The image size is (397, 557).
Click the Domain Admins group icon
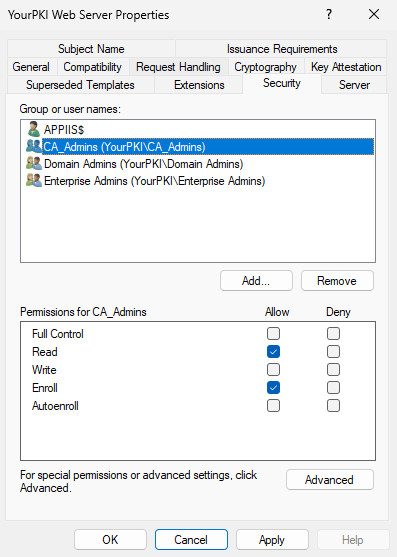tap(34, 163)
